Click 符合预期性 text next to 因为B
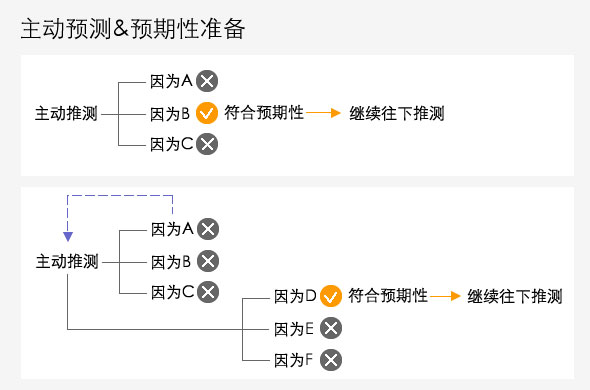Viewport: 590px width, 390px height. (x=264, y=113)
